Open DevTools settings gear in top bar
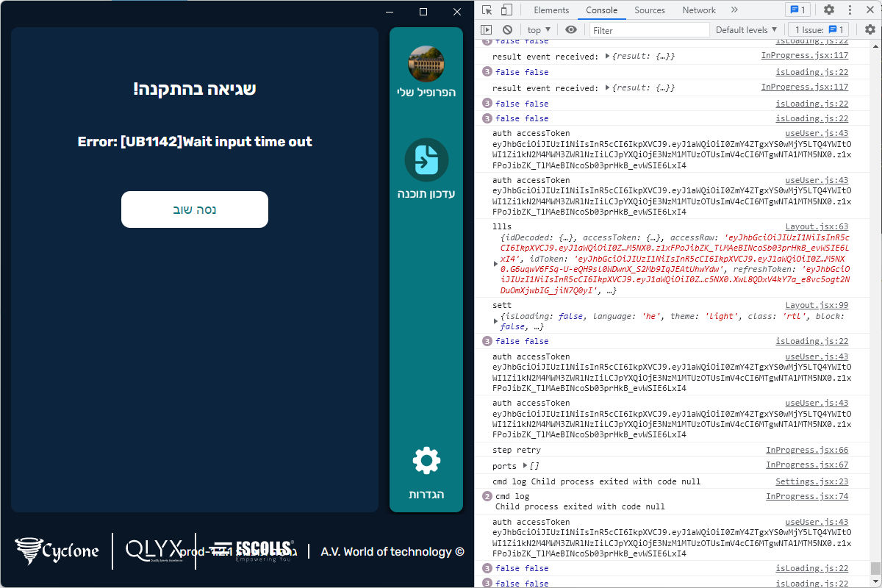The width and height of the screenshot is (882, 588). (x=829, y=10)
